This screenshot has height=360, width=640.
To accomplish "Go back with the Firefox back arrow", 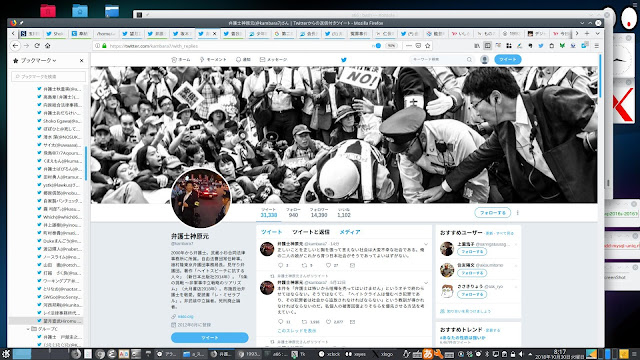I will pyautogui.click(x=16, y=46).
